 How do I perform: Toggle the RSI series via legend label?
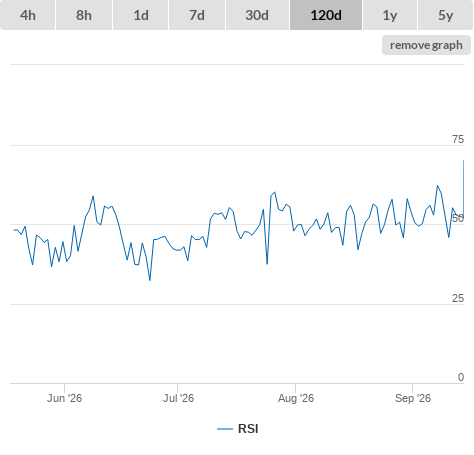pyautogui.click(x=248, y=429)
